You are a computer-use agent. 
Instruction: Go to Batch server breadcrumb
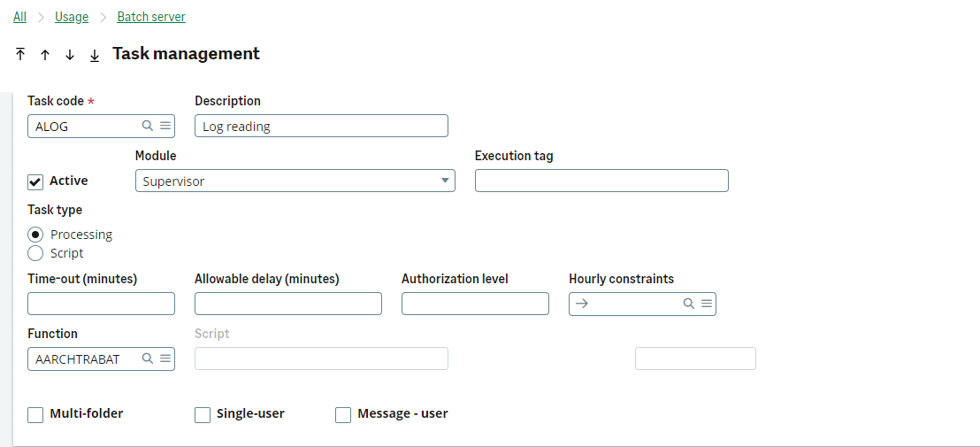151,17
